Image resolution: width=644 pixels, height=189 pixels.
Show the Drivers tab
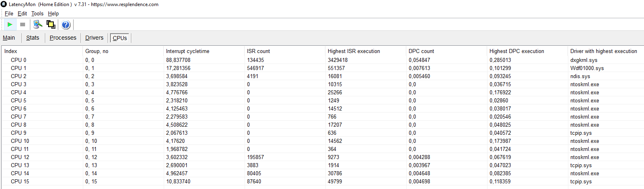pyautogui.click(x=94, y=38)
